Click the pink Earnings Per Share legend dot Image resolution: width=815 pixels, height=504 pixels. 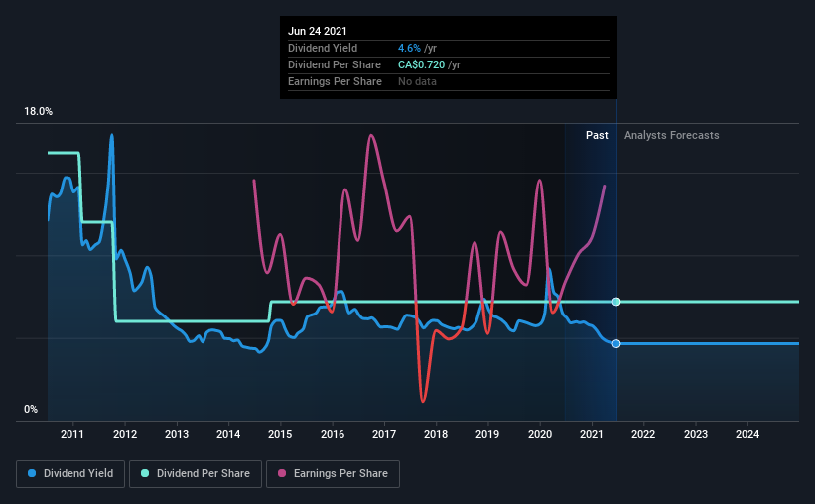pos(282,473)
